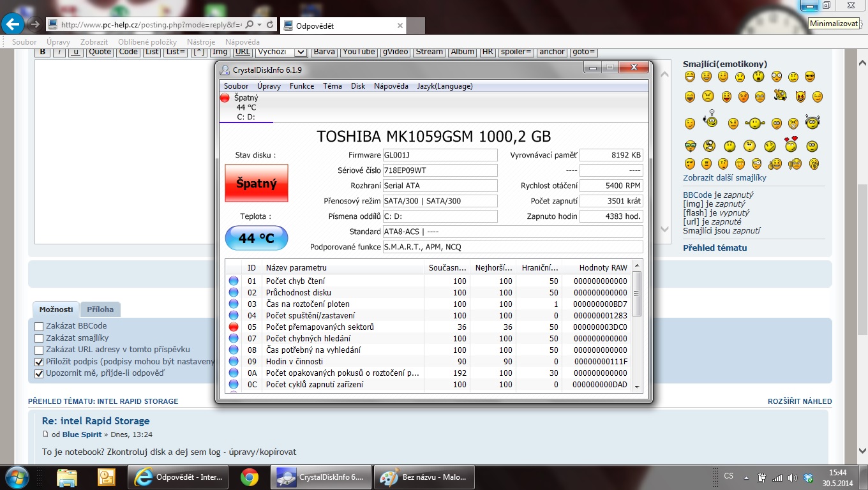This screenshot has height=490, width=868.
Task: Click the S.M.A.R.T. list scrollbar down arrow
Action: (636, 386)
